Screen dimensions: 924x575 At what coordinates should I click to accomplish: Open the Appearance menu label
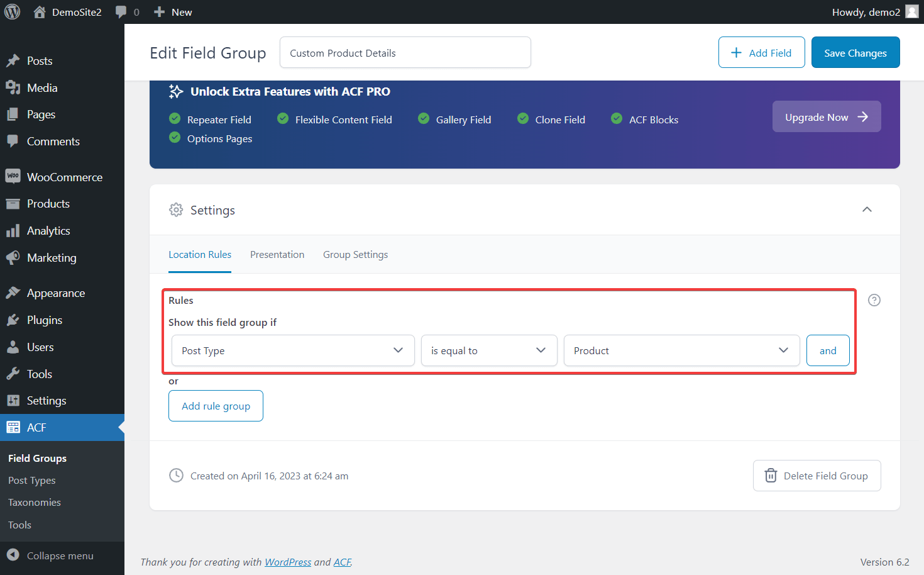pos(56,293)
